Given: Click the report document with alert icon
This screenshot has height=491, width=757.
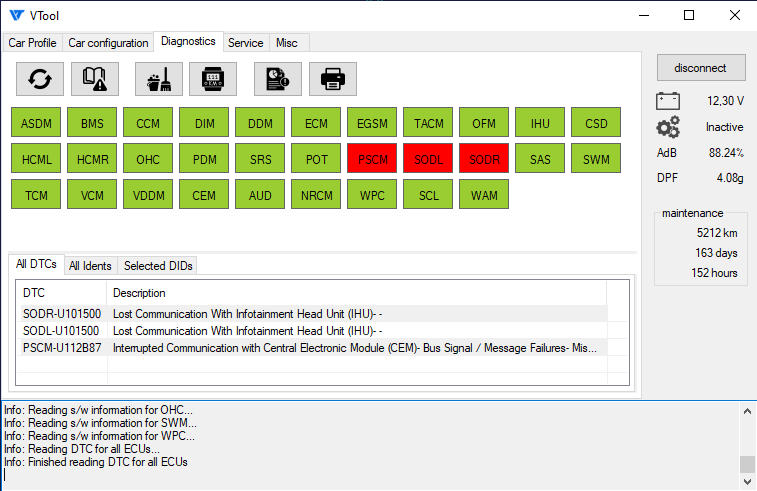Looking at the screenshot, I should tap(278, 78).
